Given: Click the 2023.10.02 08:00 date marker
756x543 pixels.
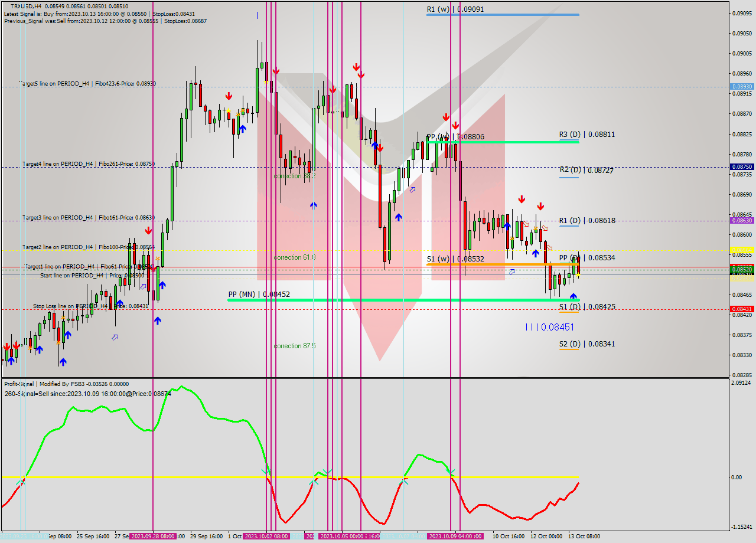Looking at the screenshot, I should point(266,537).
